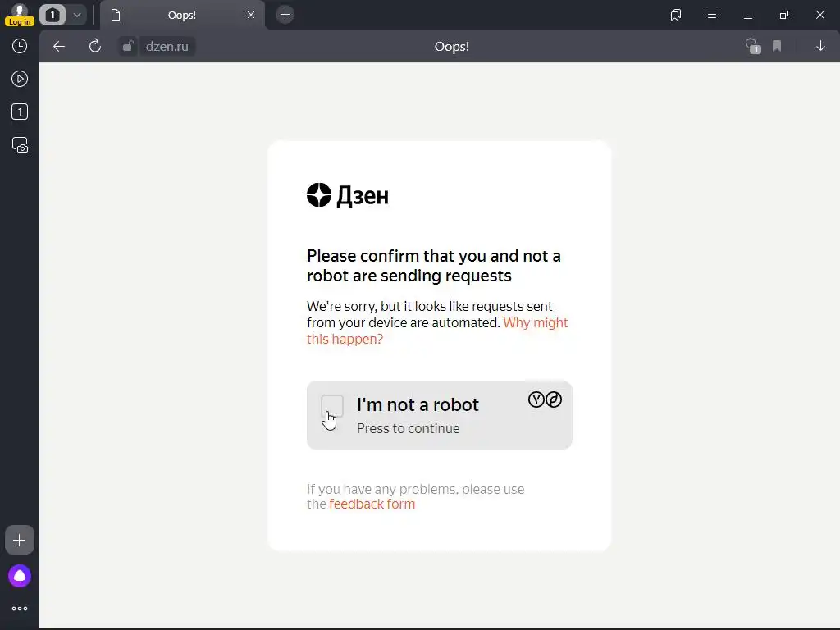The width and height of the screenshot is (840, 630).
Task: Go back to previous page
Action: click(59, 47)
